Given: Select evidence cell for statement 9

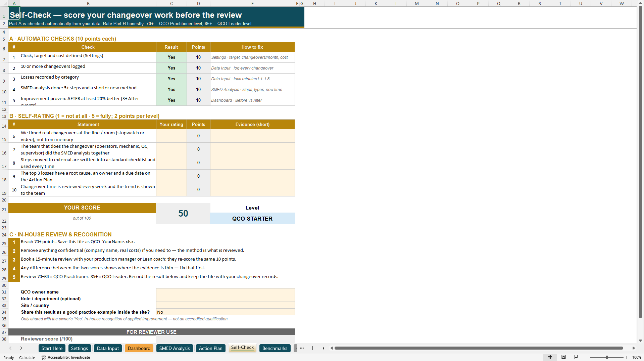Looking at the screenshot, I should tap(252, 176).
